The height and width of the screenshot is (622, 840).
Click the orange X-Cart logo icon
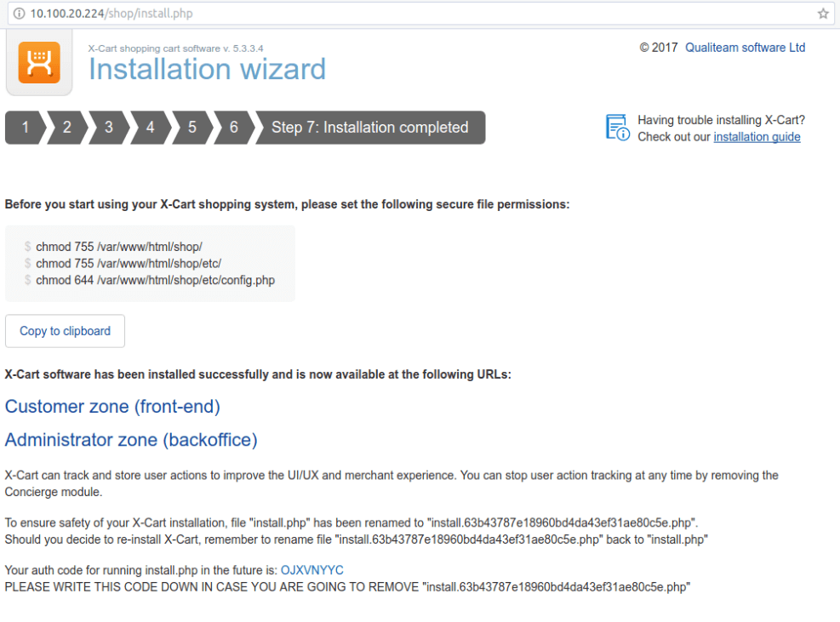[39, 63]
